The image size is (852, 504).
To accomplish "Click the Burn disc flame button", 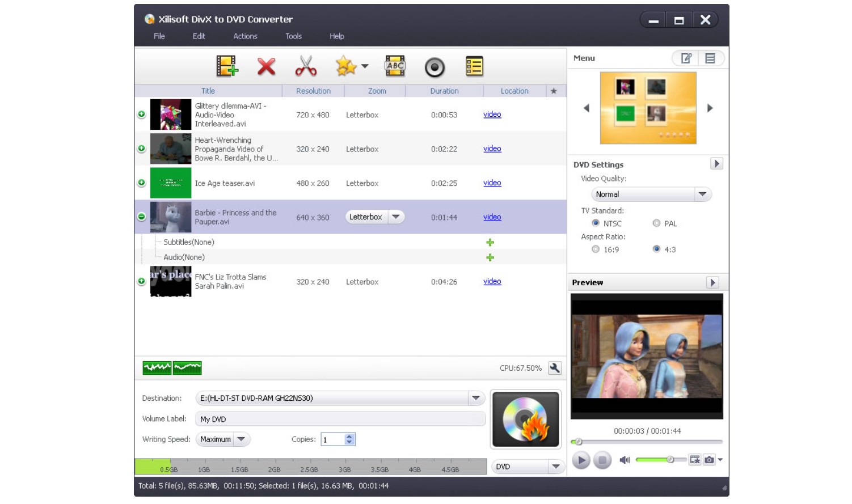I will pos(525,420).
